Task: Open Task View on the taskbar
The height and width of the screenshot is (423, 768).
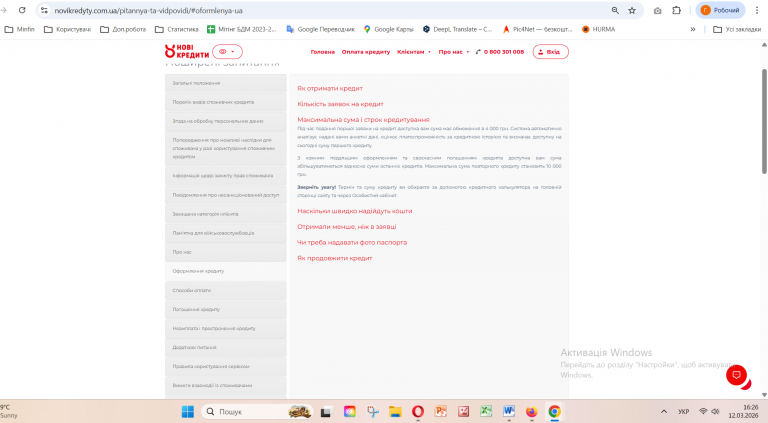Action: [326, 412]
